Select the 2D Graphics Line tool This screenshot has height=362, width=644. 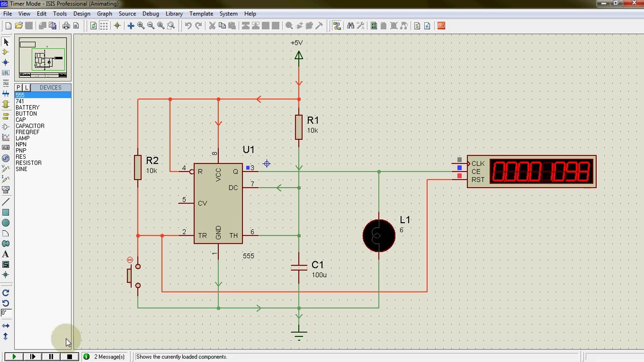coord(6,202)
